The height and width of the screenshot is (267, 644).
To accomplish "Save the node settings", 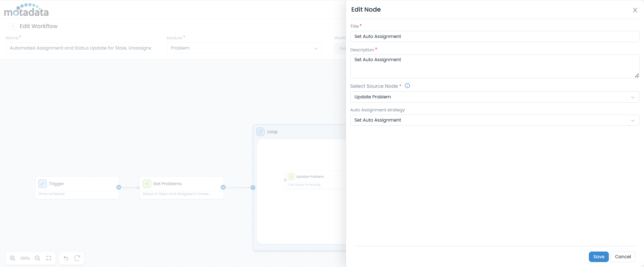I will click(x=598, y=257).
